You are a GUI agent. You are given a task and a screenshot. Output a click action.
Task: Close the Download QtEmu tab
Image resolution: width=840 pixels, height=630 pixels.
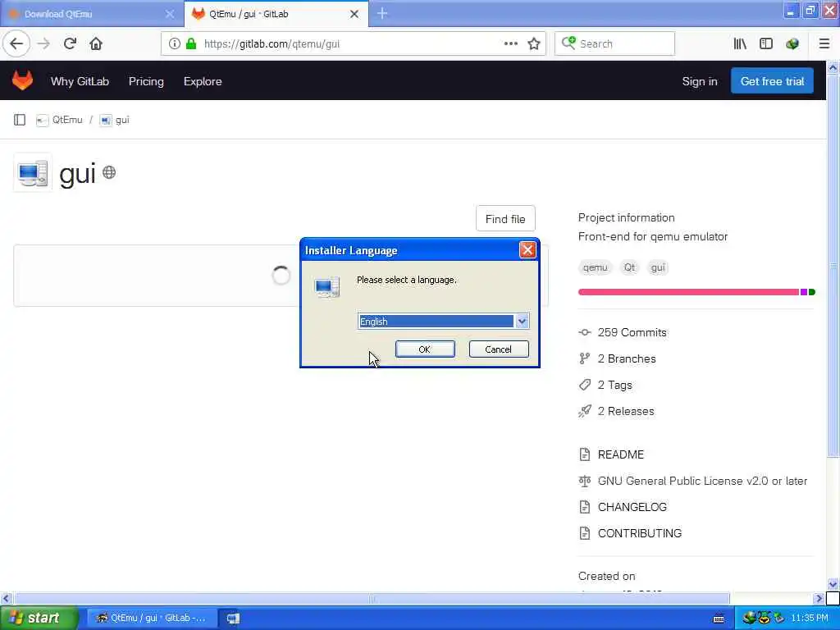(x=169, y=14)
